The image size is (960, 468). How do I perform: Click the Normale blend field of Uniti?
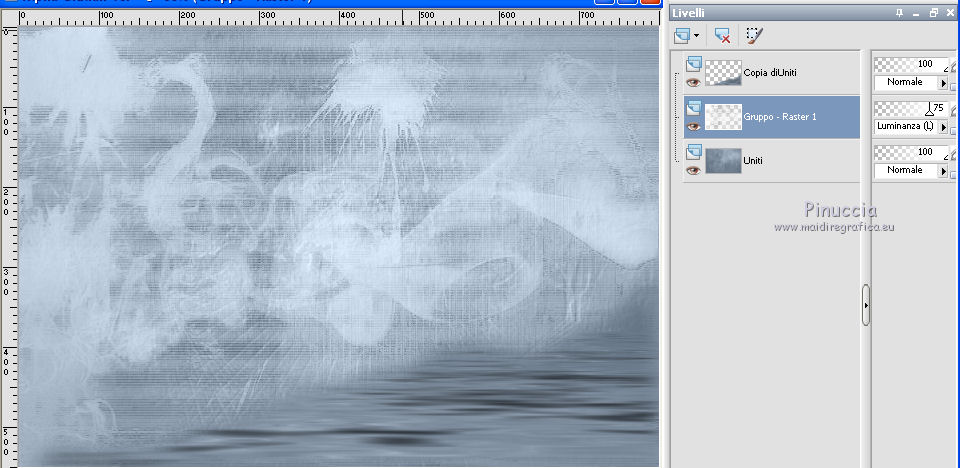click(x=906, y=171)
